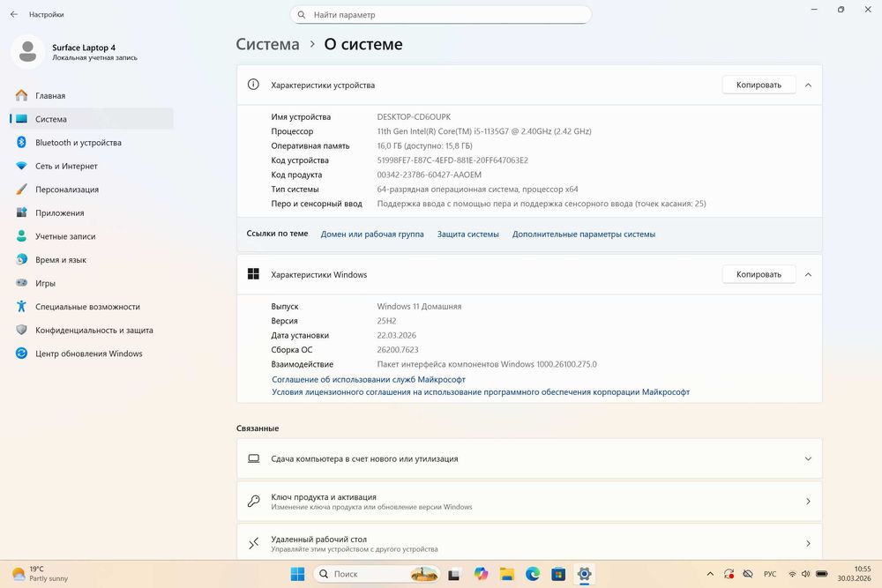The image size is (882, 588).
Task: Open the clock showing 10:55
Action: point(854,574)
